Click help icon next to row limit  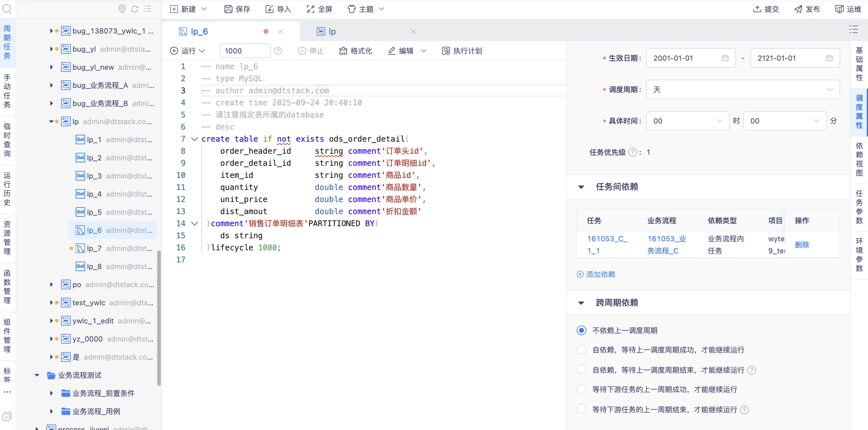click(278, 51)
